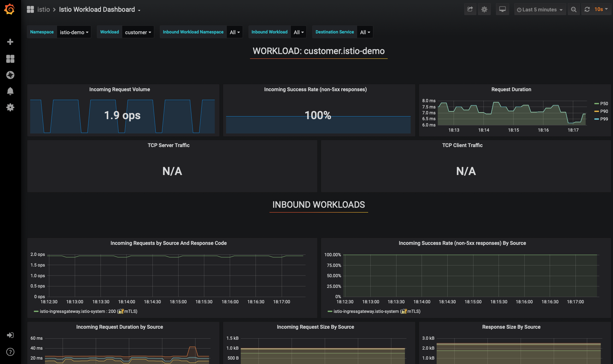
Task: Open Incoming Request Duration by Source title
Action: (120, 327)
